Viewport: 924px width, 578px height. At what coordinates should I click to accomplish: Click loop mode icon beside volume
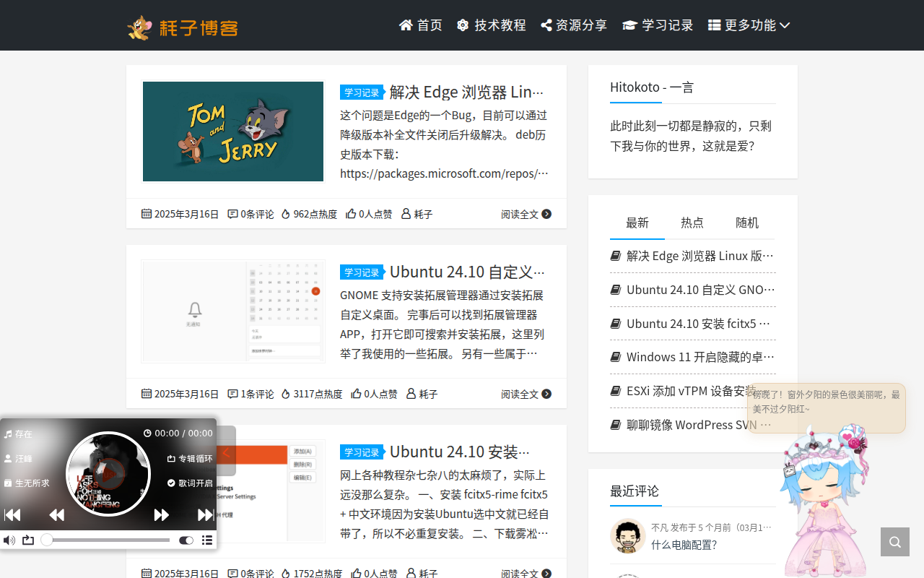pyautogui.click(x=28, y=540)
